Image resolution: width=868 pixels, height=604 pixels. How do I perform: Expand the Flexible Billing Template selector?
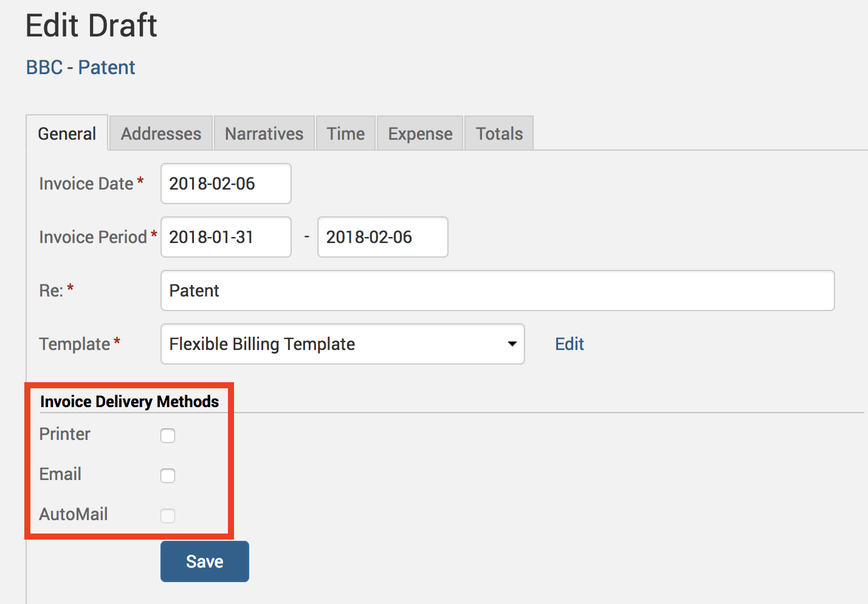pyautogui.click(x=342, y=344)
